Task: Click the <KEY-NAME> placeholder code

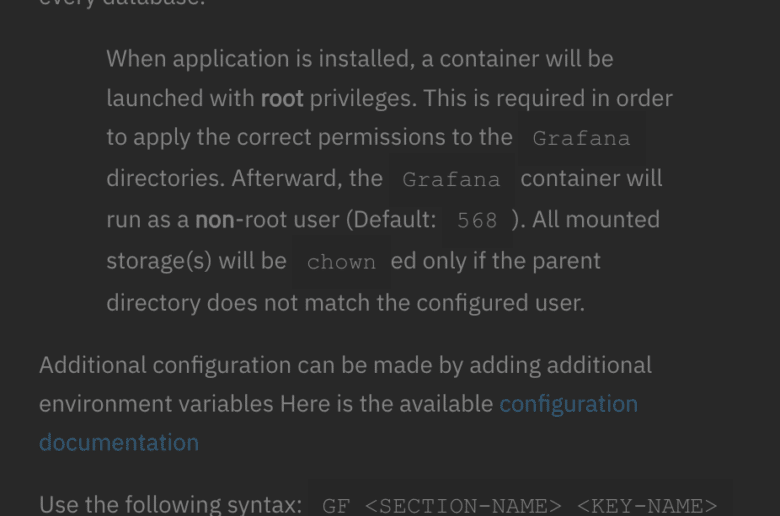Action: click(x=647, y=506)
